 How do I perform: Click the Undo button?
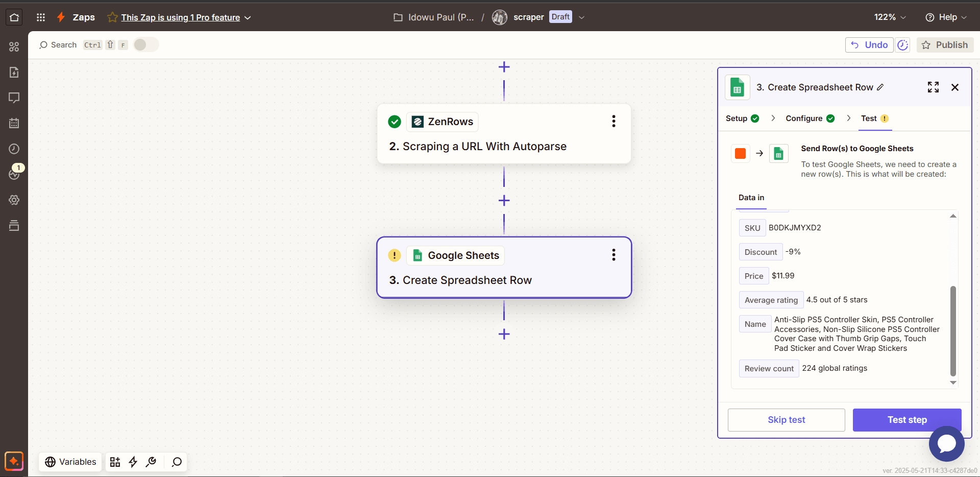pos(869,45)
